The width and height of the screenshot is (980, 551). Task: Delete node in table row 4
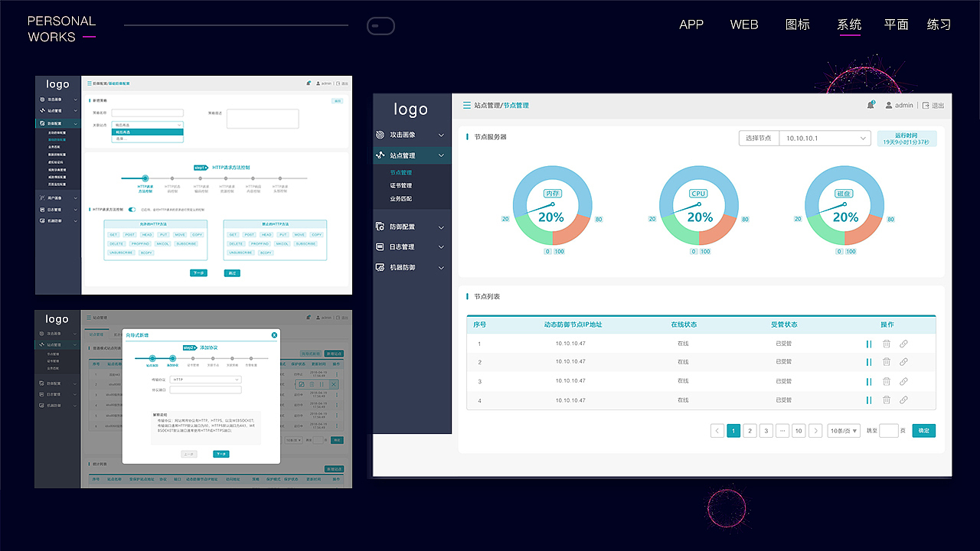point(887,400)
